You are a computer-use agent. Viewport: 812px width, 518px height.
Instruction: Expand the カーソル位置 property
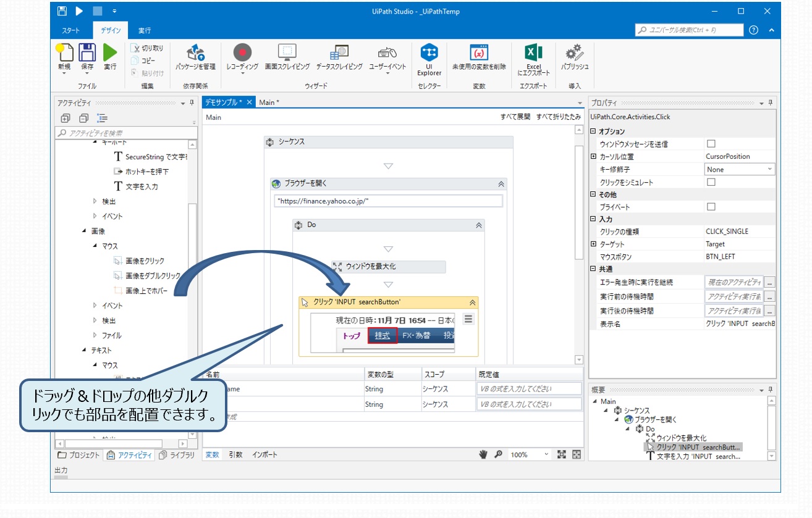tap(594, 157)
